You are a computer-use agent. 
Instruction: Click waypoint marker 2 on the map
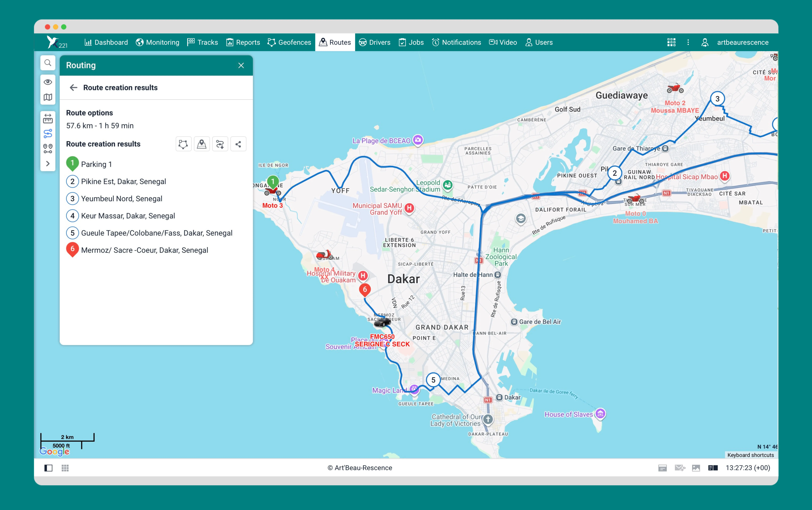tap(615, 173)
